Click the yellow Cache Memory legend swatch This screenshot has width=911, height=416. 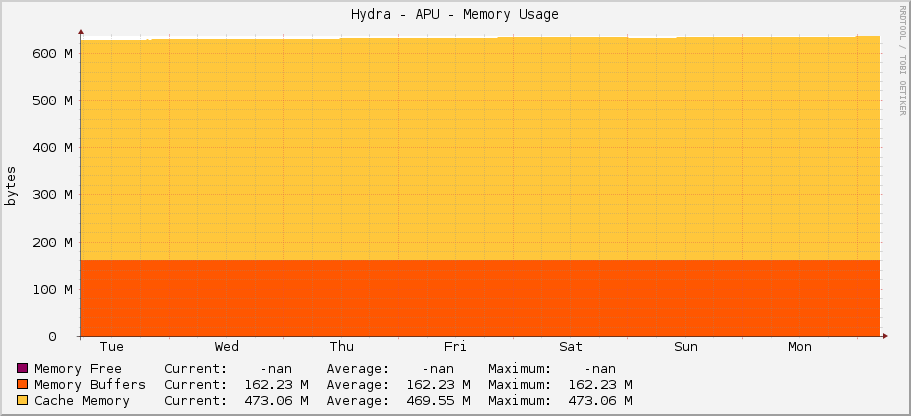(x=23, y=400)
